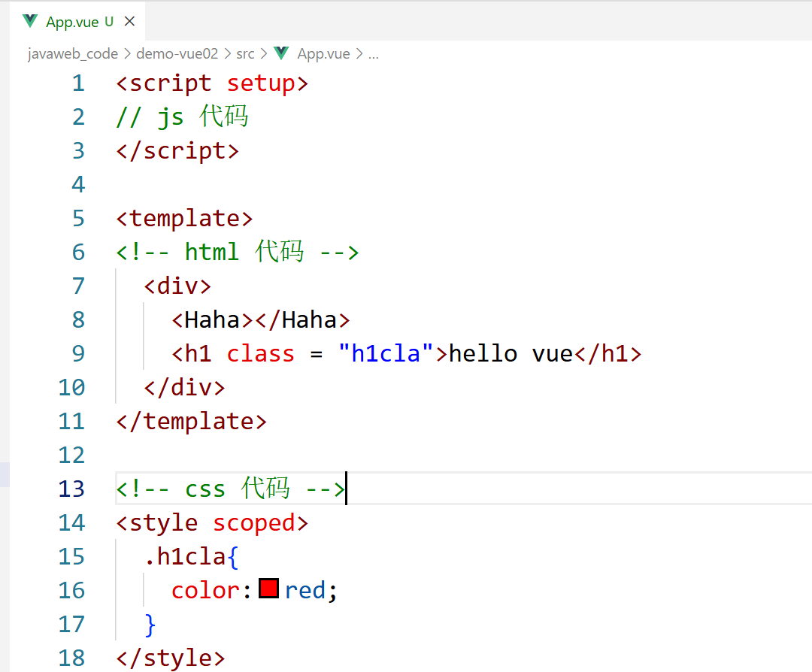Click the closing </script> tag
812x672 pixels.
pos(177,151)
